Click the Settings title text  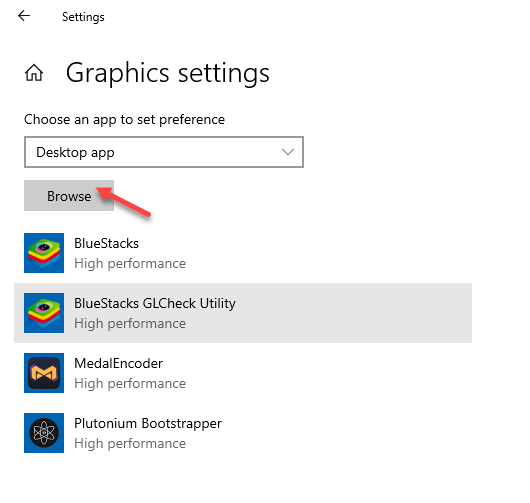tap(83, 17)
